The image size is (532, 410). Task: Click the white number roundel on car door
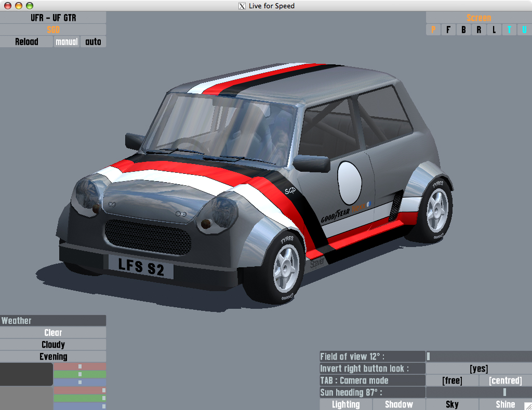(350, 183)
